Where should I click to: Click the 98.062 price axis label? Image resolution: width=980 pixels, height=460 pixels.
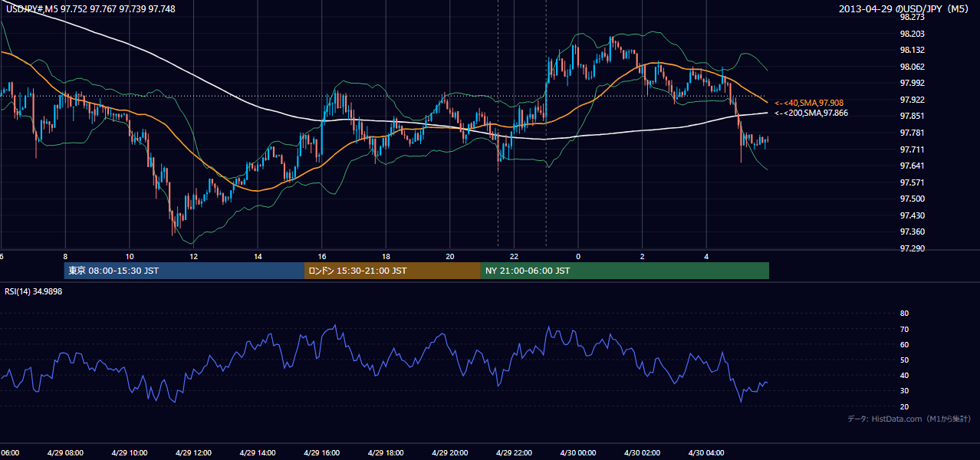click(912, 67)
